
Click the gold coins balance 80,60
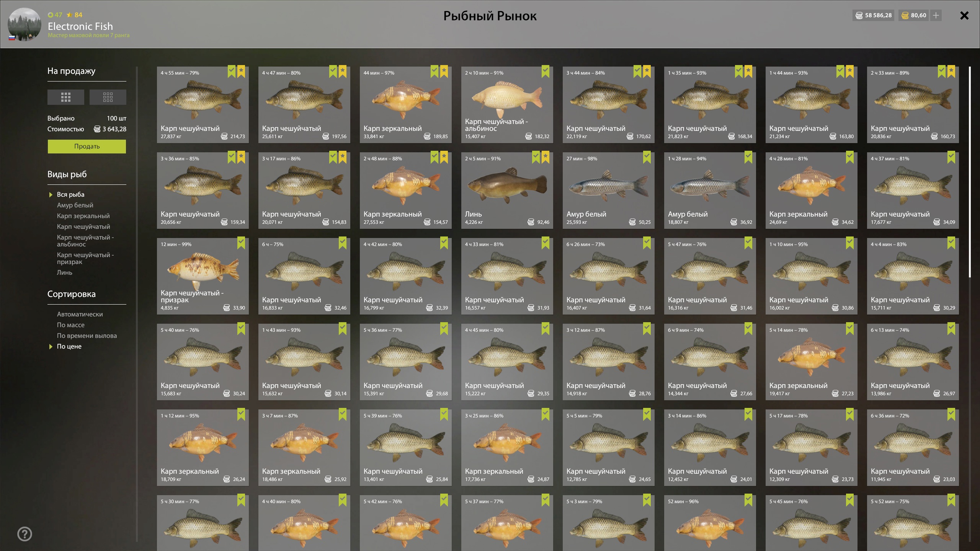(x=914, y=15)
